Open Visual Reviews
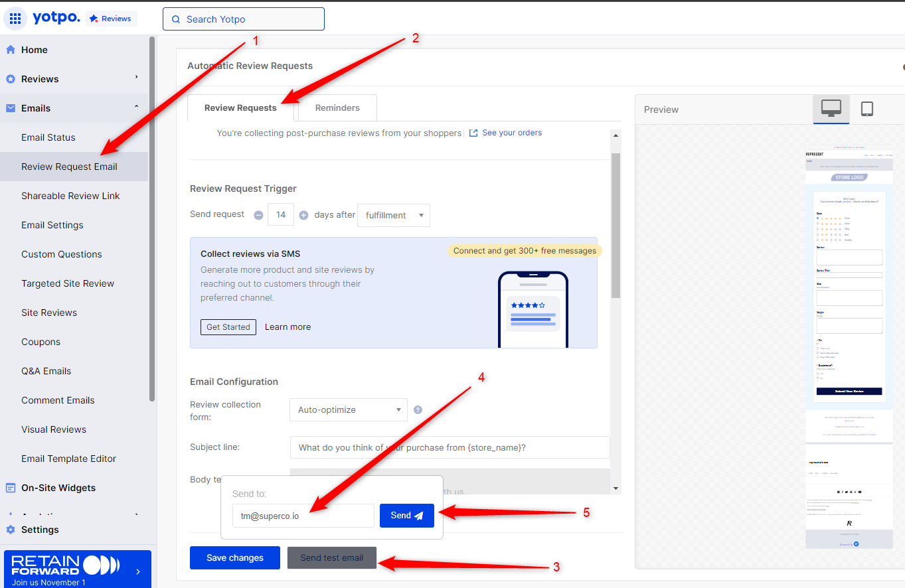The image size is (905, 588). (54, 429)
